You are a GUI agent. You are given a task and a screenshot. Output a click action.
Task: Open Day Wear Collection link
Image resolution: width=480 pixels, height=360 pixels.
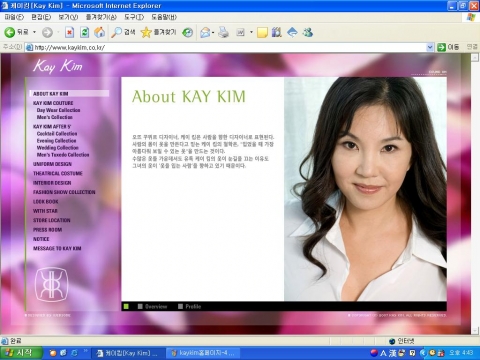[x=58, y=110]
